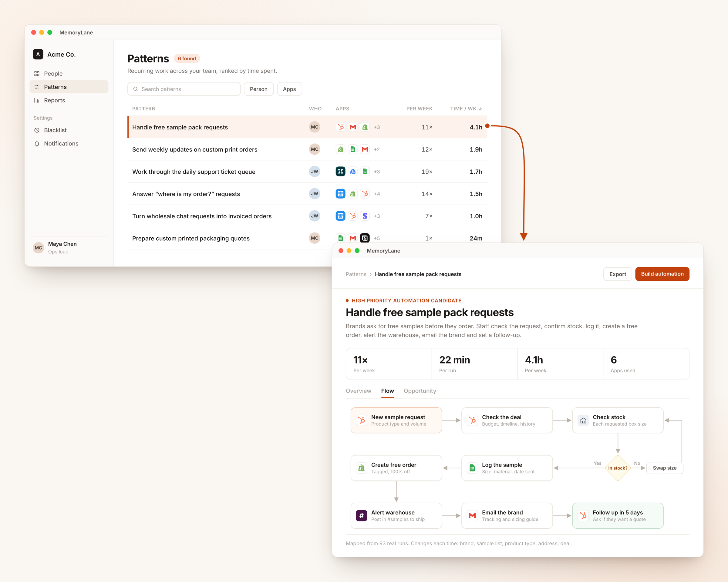The width and height of the screenshot is (728, 582).
Task: Select the Flow tab
Action: 387,391
